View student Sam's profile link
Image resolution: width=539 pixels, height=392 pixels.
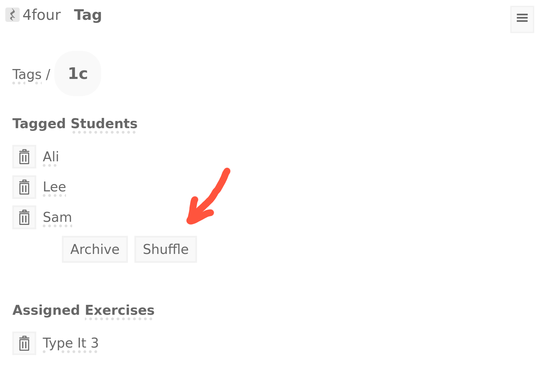(57, 217)
